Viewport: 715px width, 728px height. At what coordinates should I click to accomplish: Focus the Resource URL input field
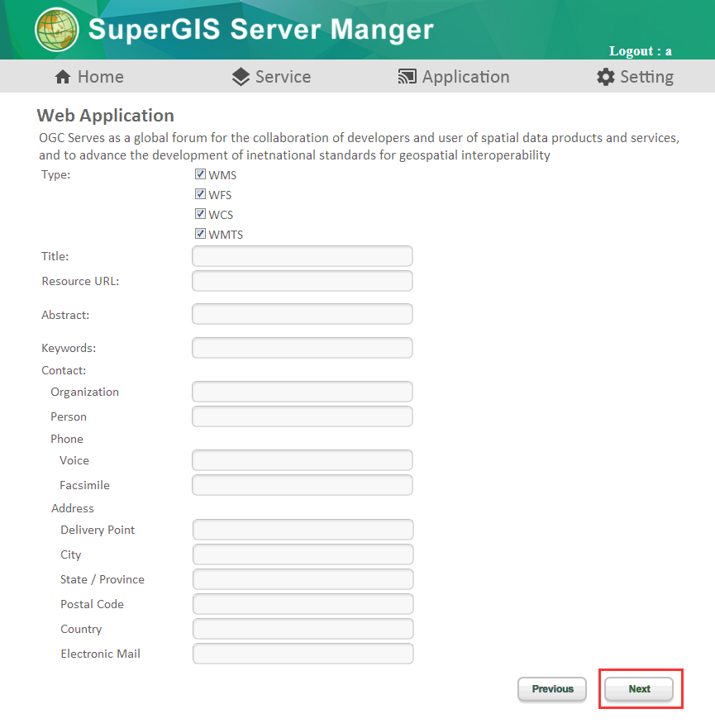pos(303,281)
